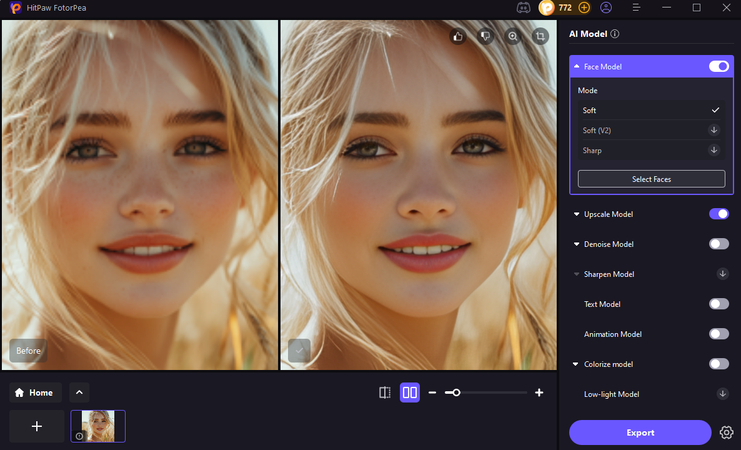Select the Soft (V2) mode option
The image size is (741, 450).
click(651, 130)
